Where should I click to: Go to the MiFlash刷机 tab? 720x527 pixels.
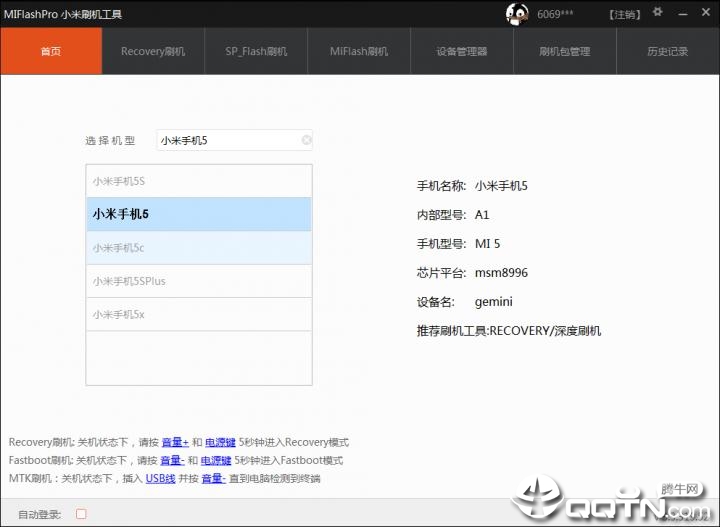pos(359,51)
